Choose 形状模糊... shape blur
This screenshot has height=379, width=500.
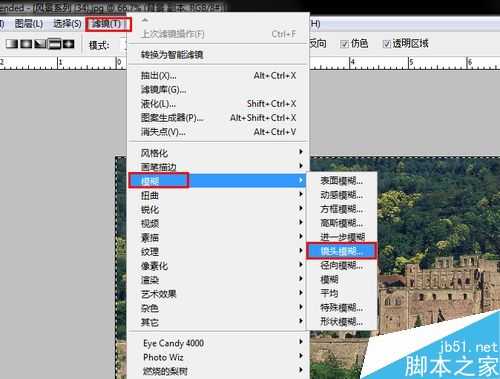pyautogui.click(x=342, y=322)
